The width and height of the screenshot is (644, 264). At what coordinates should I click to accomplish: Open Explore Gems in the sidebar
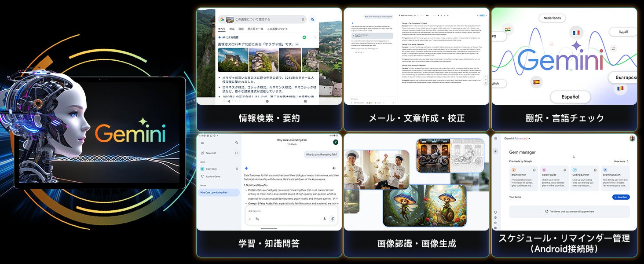tap(210, 176)
